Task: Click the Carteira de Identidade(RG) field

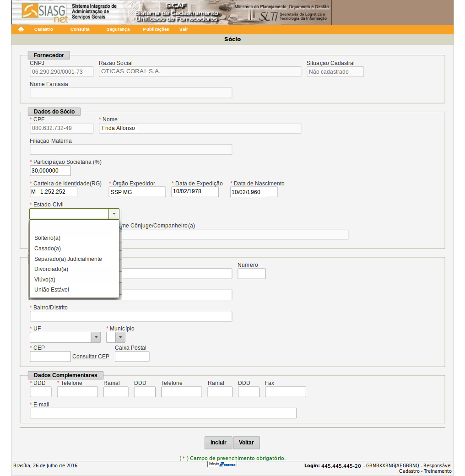Action: (x=54, y=192)
